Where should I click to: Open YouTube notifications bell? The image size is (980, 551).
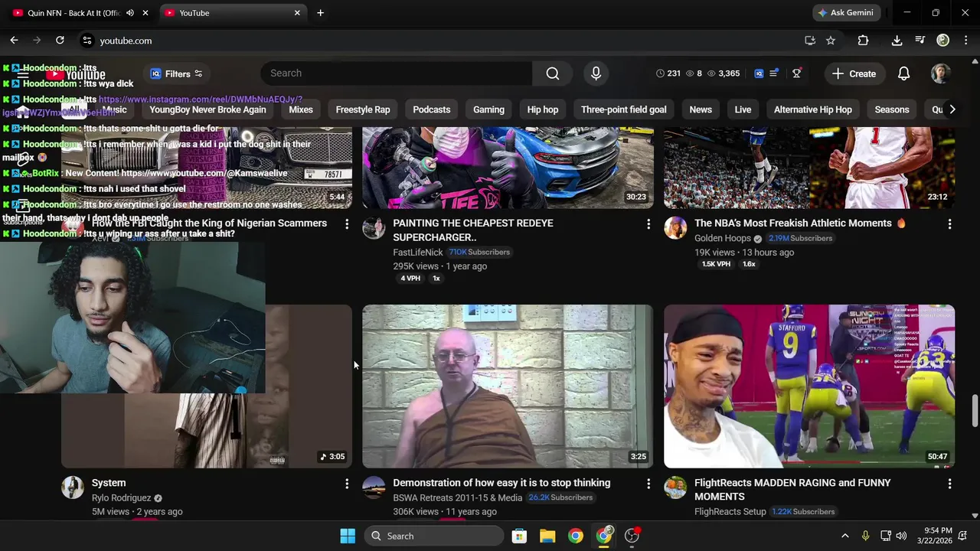(x=903, y=73)
